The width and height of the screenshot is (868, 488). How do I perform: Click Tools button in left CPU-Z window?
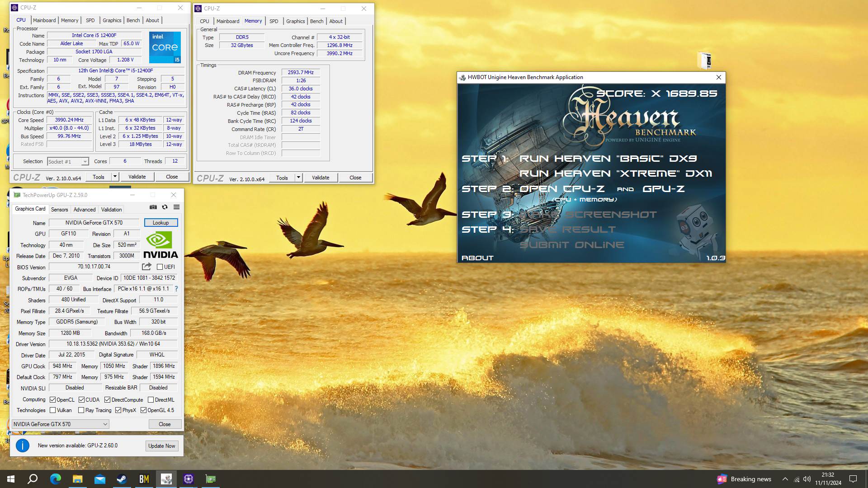[x=99, y=177]
